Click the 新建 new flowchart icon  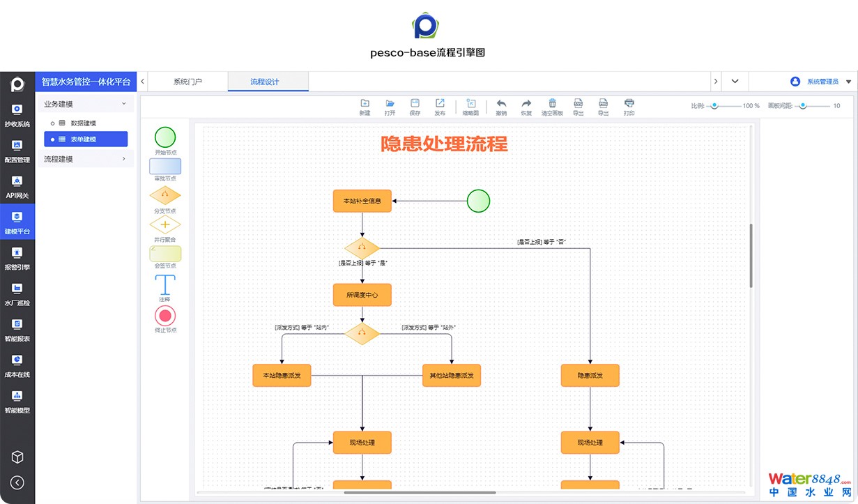[365, 106]
